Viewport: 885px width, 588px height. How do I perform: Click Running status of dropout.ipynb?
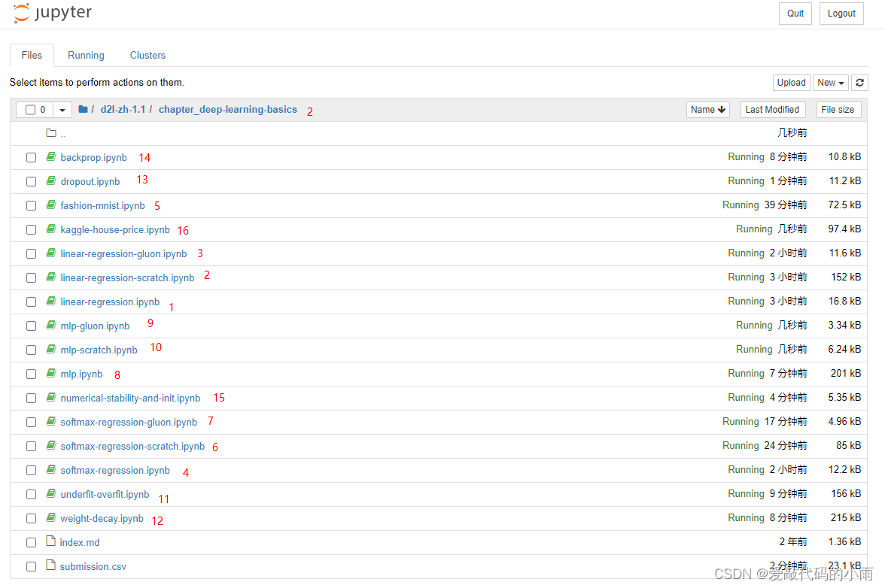747,180
